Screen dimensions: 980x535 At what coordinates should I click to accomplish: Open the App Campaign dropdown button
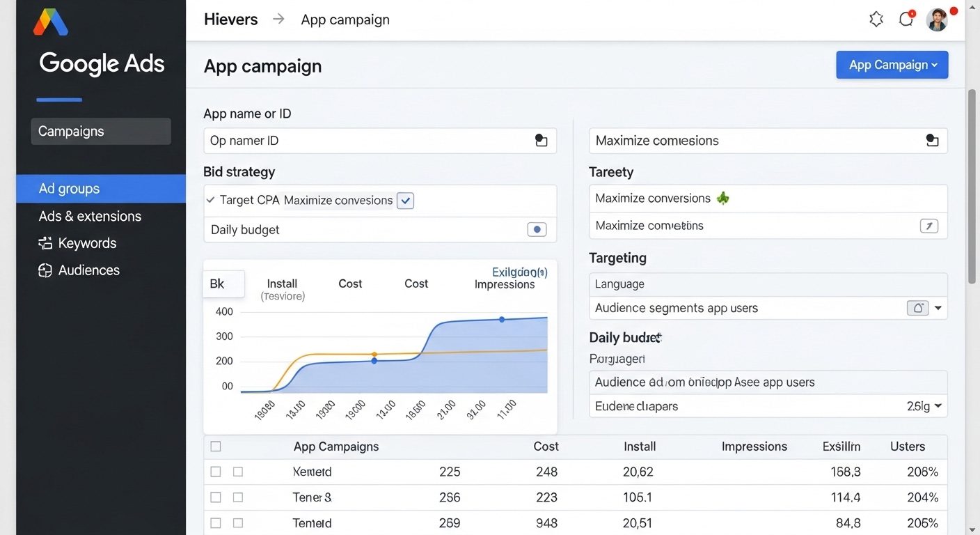892,65
